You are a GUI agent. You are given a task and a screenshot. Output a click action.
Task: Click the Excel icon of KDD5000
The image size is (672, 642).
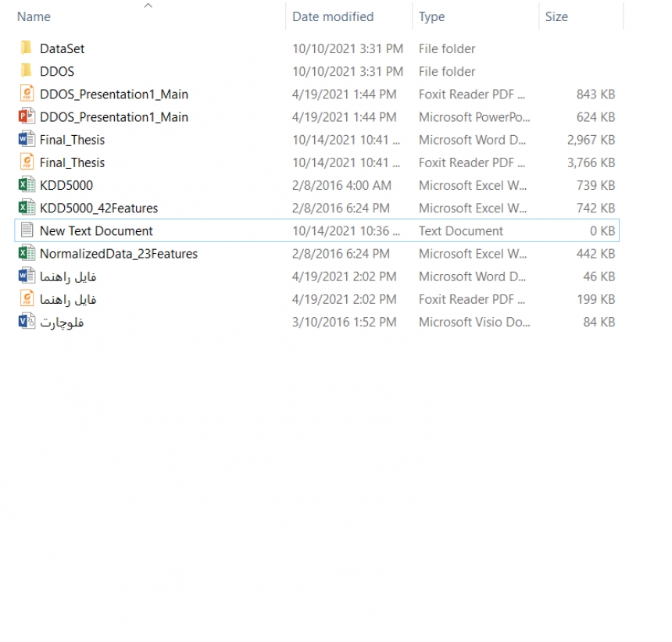point(27,184)
